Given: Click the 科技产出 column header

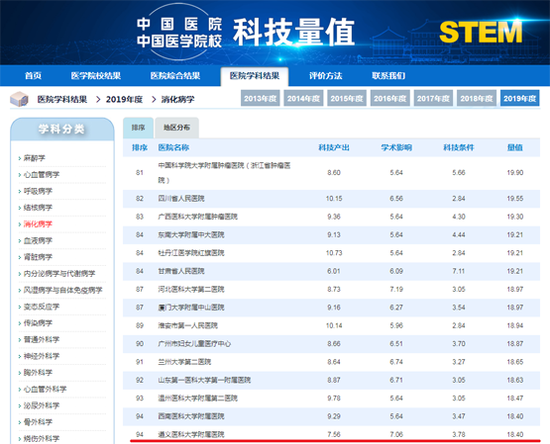Looking at the screenshot, I should [x=334, y=148].
